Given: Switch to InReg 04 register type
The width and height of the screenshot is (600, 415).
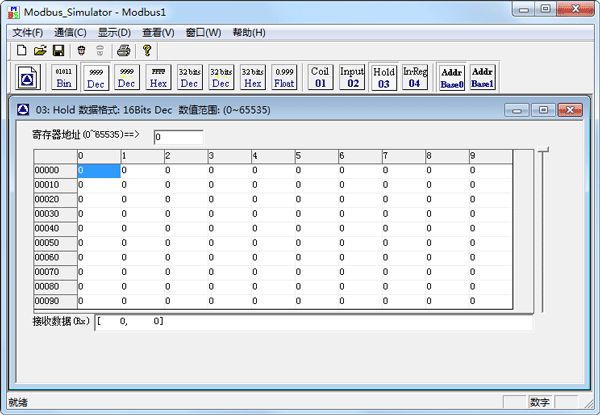Looking at the screenshot, I should coord(414,77).
